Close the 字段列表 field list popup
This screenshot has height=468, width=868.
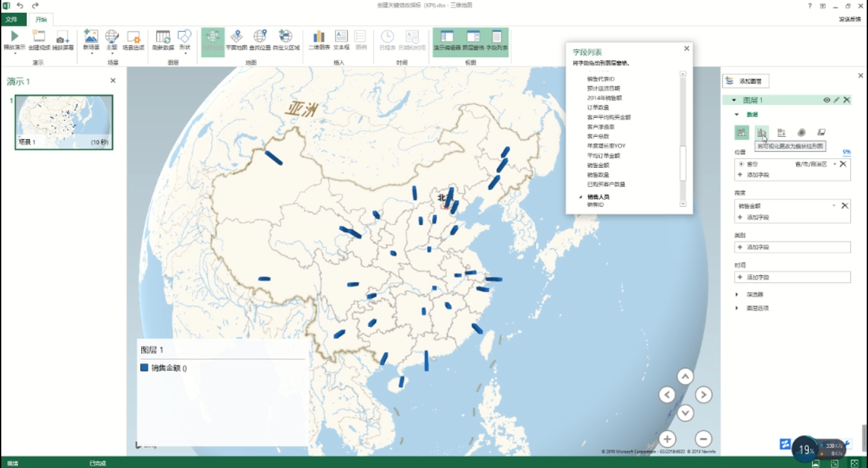click(686, 48)
